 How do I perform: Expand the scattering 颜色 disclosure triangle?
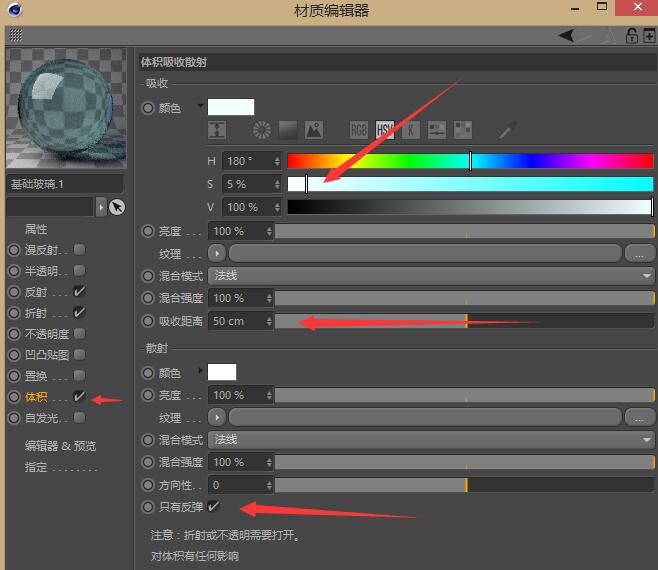(x=200, y=370)
